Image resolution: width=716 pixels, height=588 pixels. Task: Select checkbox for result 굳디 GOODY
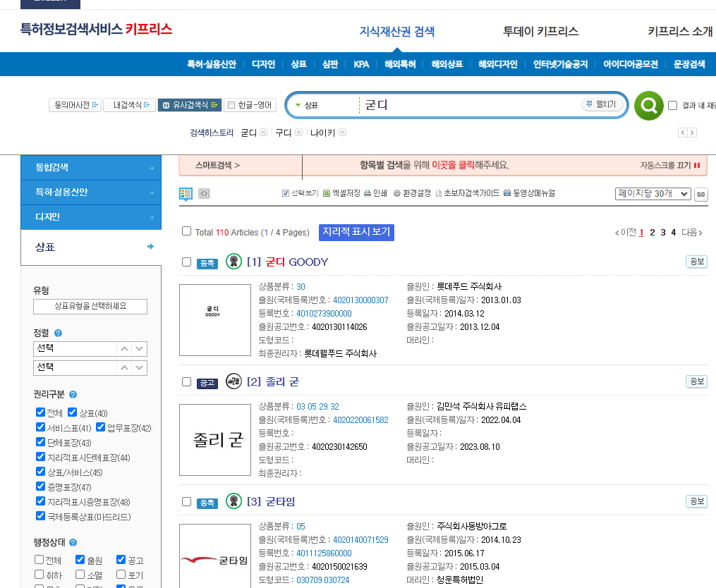click(x=186, y=262)
